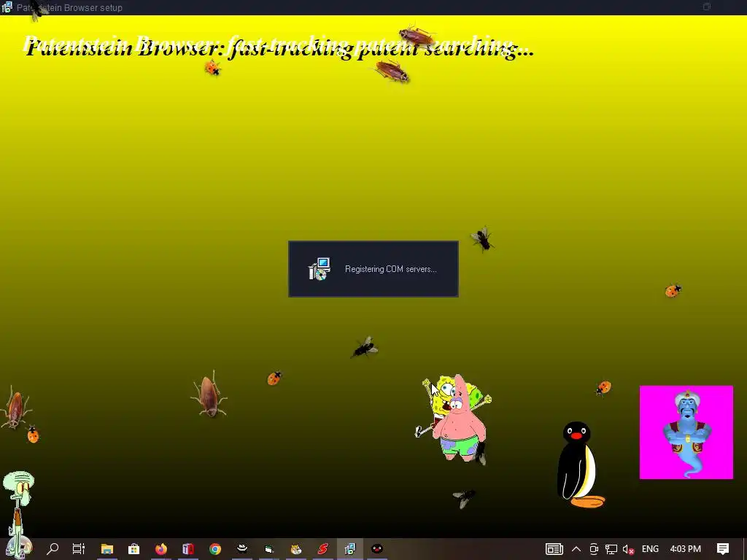This screenshot has height=560, width=747.
Task: Launch Microsoft Store from the taskbar
Action: 134,549
